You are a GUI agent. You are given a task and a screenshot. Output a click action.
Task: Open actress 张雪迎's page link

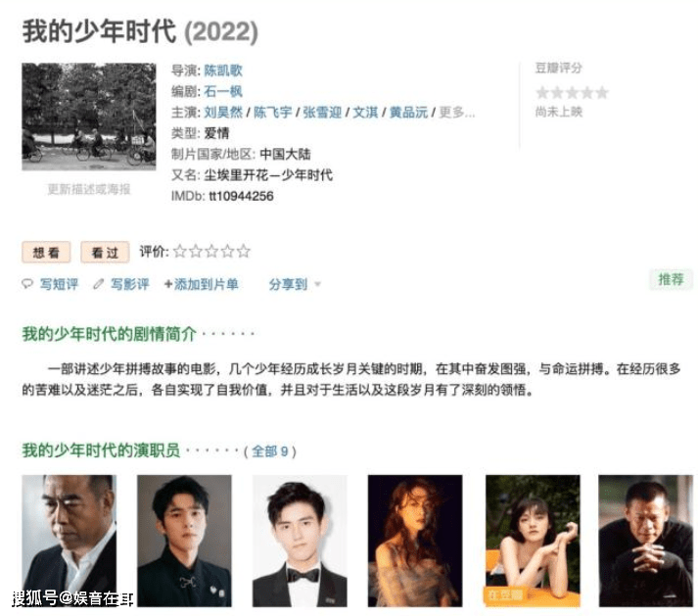[x=322, y=113]
